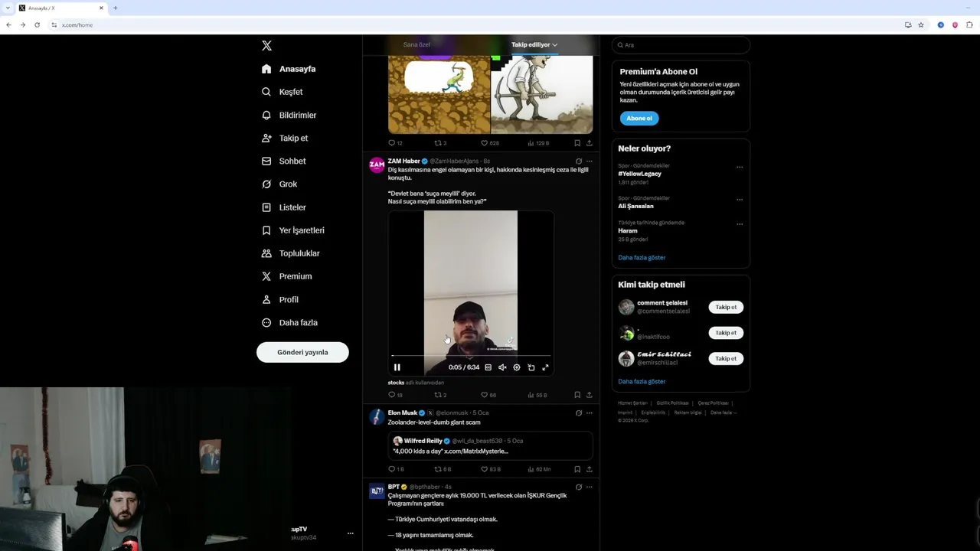Open Grok action on BPT post
The width and height of the screenshot is (980, 551).
click(x=579, y=487)
